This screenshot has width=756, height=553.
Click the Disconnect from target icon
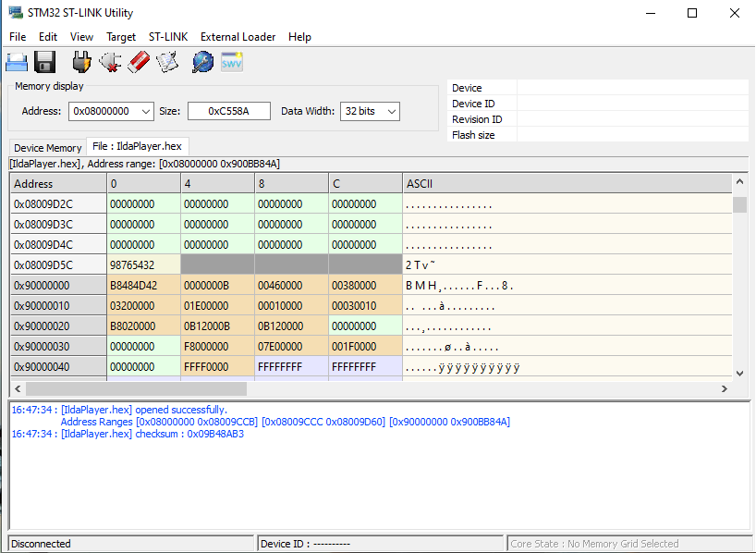pyautogui.click(x=110, y=62)
